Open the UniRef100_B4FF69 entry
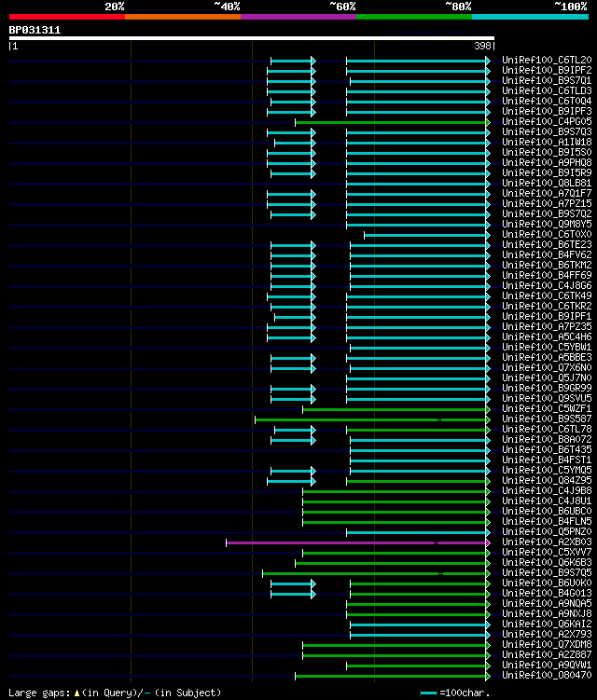This screenshot has width=597, height=700. tap(547, 276)
